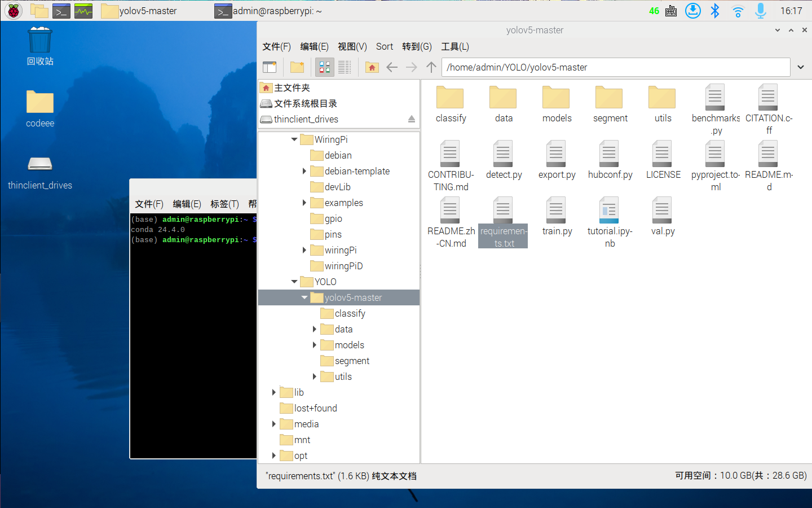The image size is (812, 508).
Task: Launch file manager from the taskbar
Action: tap(39, 11)
